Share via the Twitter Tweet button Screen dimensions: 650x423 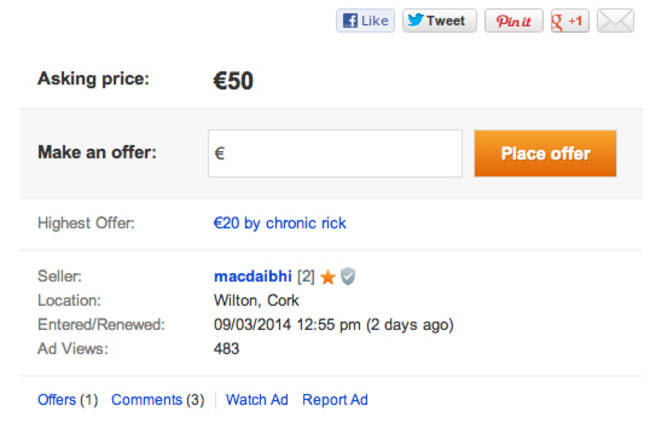click(439, 20)
